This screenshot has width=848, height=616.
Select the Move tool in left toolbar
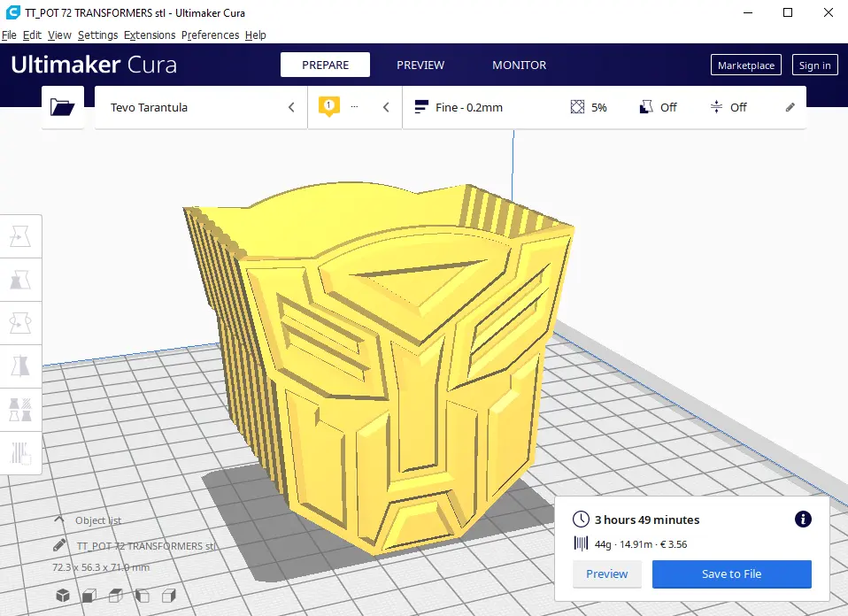(20, 236)
